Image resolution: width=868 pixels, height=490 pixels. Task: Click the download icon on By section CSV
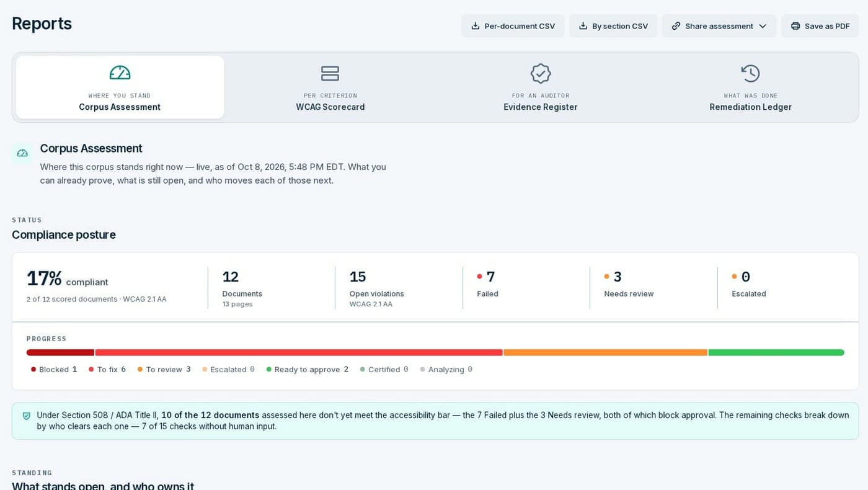point(583,26)
